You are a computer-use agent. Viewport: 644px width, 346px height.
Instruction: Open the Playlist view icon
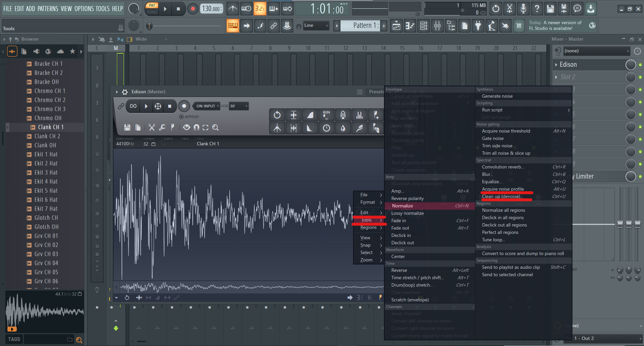click(396, 26)
